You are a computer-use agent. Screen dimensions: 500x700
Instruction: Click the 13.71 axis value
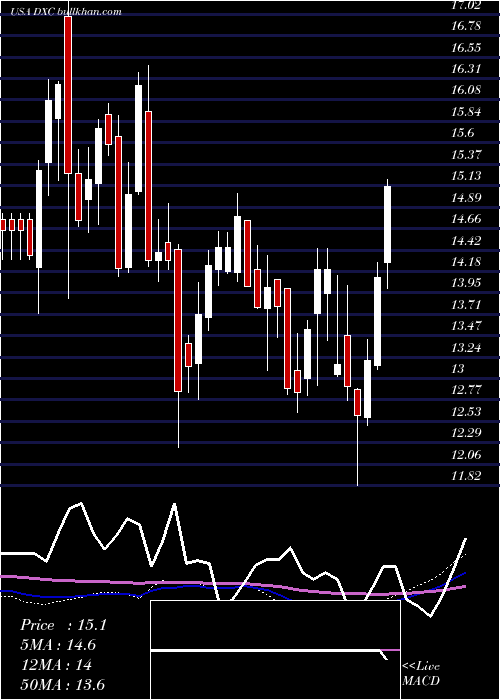[466, 304]
